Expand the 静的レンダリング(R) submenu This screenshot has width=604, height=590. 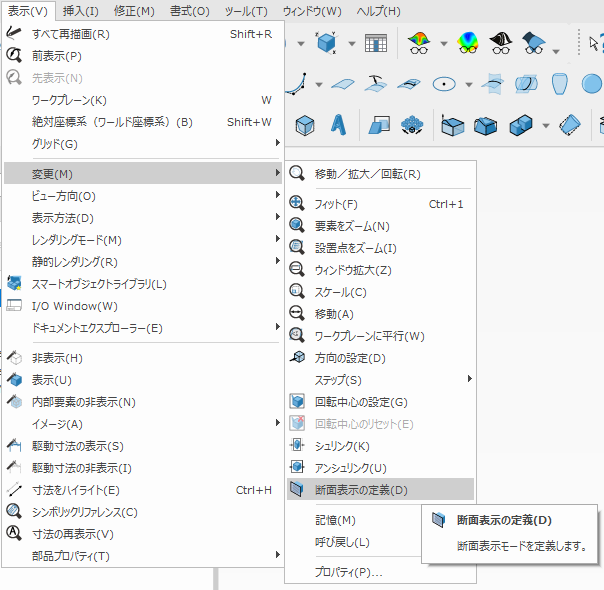click(143, 262)
